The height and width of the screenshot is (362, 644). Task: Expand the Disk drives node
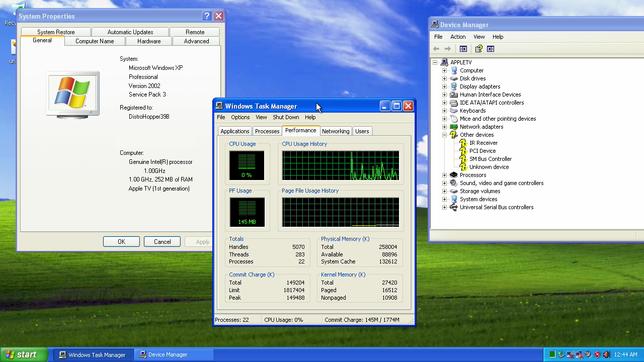tap(444, 78)
